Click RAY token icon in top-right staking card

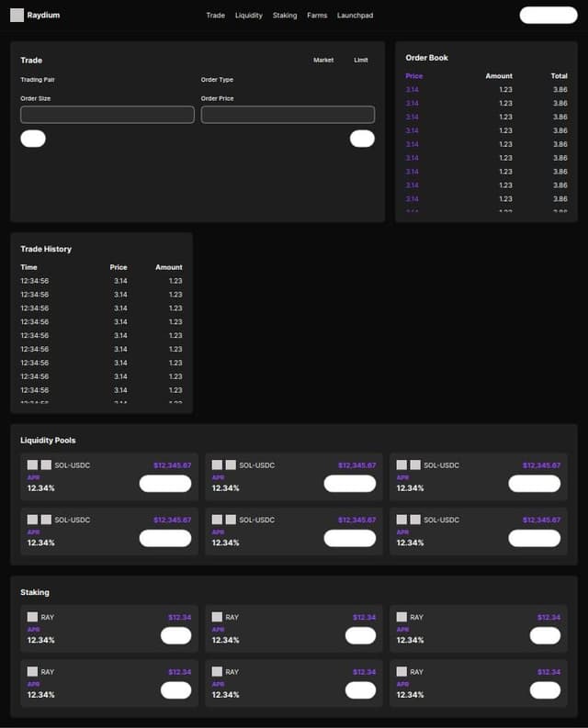click(401, 617)
